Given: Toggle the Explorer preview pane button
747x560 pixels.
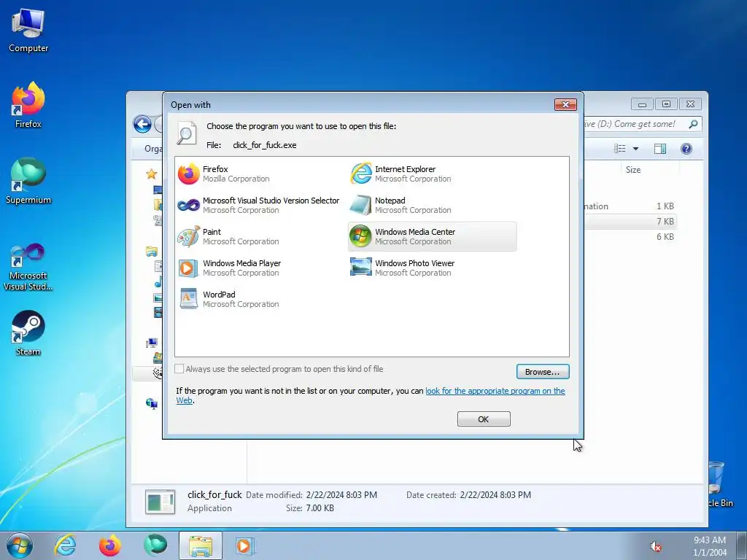Looking at the screenshot, I should pyautogui.click(x=659, y=149).
